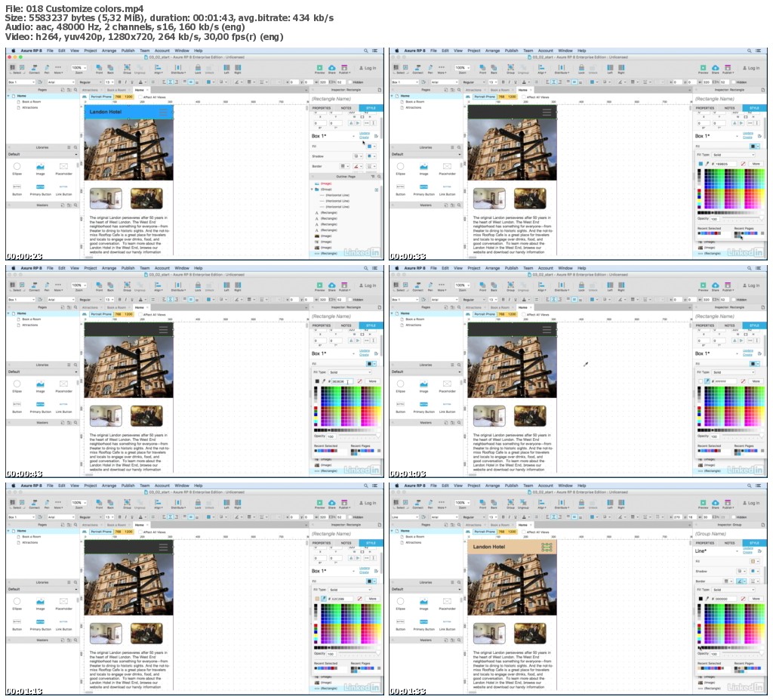This screenshot has width=773, height=700.
Task: Open the Fill color dropdown in 00:00:23 frame
Action: 371,146
